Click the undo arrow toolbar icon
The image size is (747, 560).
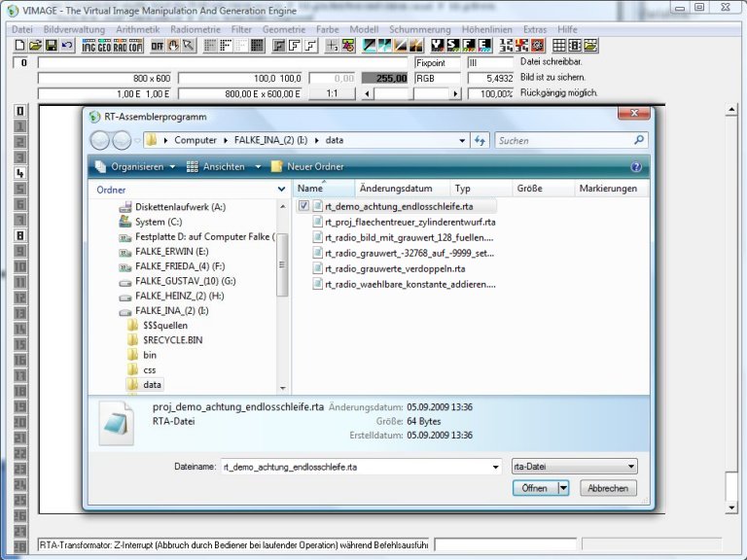pos(67,46)
